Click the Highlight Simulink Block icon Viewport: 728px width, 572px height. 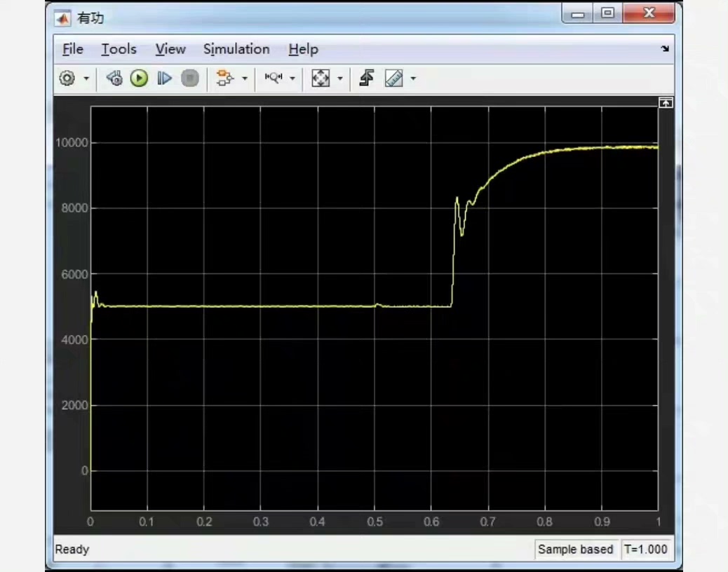(225, 78)
